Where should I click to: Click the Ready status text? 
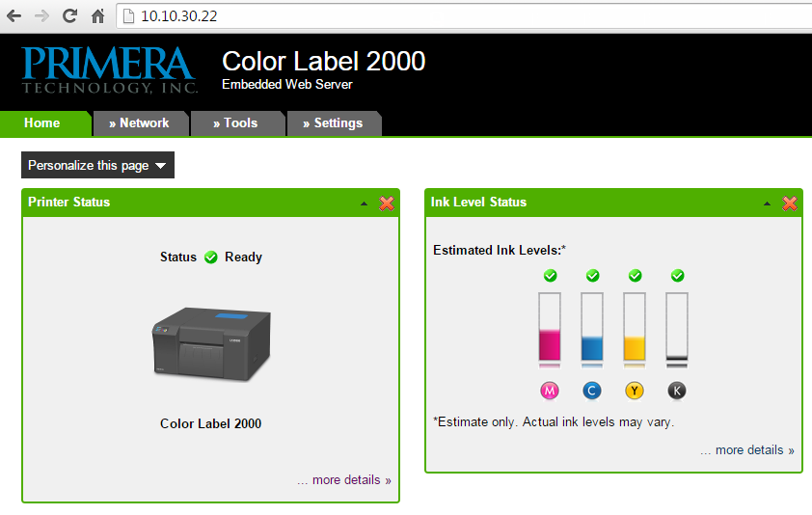click(243, 257)
